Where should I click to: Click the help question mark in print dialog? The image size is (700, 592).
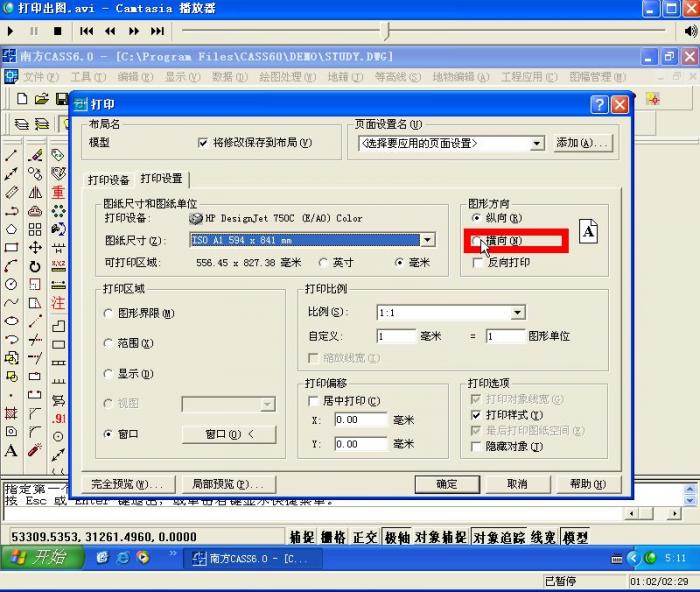(x=598, y=104)
